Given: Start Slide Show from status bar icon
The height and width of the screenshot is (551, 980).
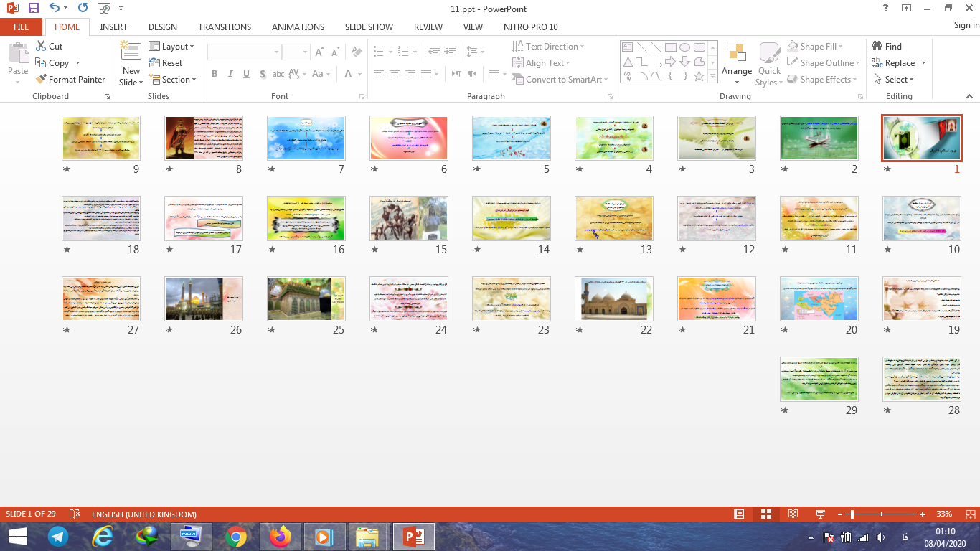Looking at the screenshot, I should coord(820,514).
